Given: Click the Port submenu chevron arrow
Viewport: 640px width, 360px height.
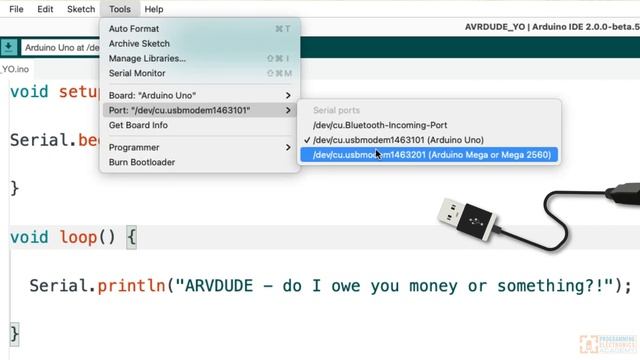Looking at the screenshot, I should tap(288, 110).
